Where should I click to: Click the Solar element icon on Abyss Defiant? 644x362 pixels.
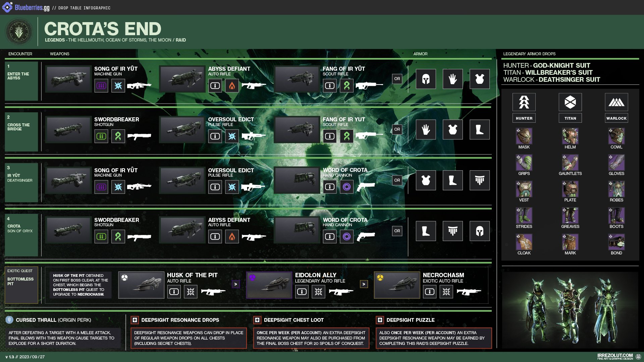[x=232, y=86]
